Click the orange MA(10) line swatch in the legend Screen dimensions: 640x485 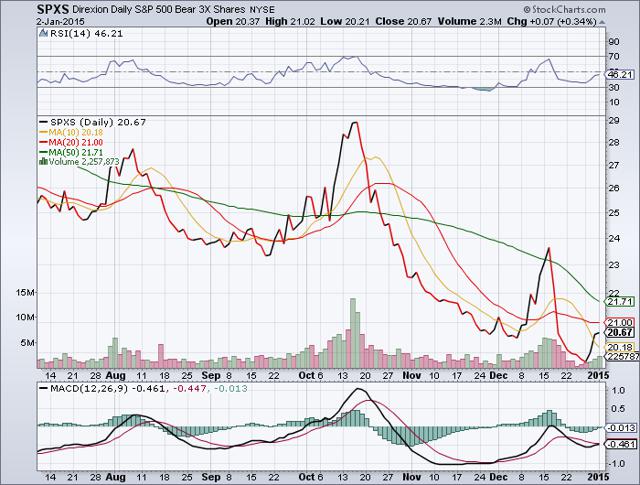43,132
